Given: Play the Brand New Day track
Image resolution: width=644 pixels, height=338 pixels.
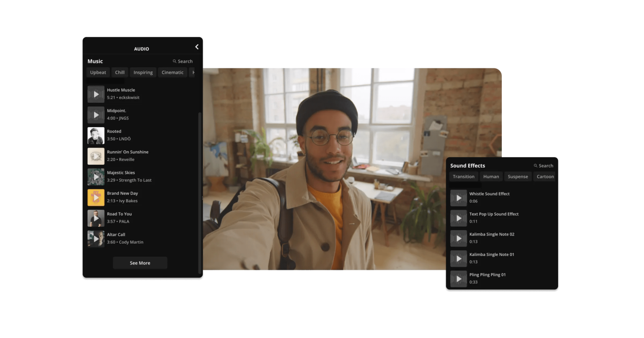Looking at the screenshot, I should click(x=96, y=197).
